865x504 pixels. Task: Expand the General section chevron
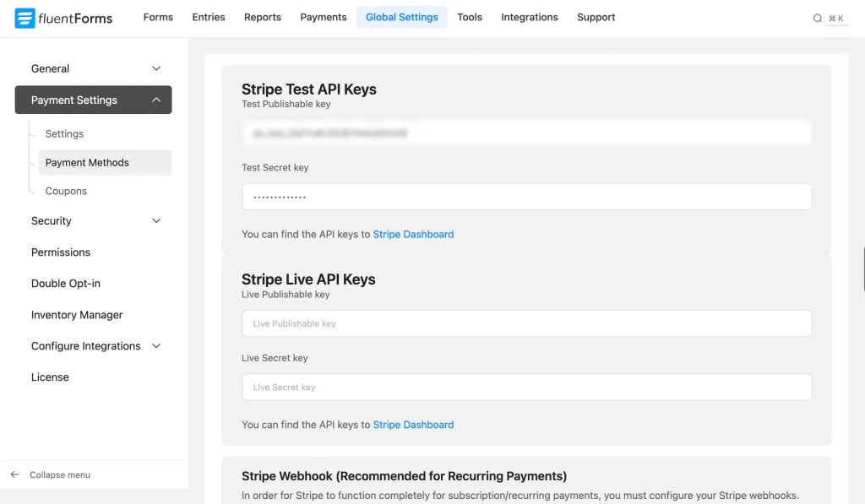point(156,69)
